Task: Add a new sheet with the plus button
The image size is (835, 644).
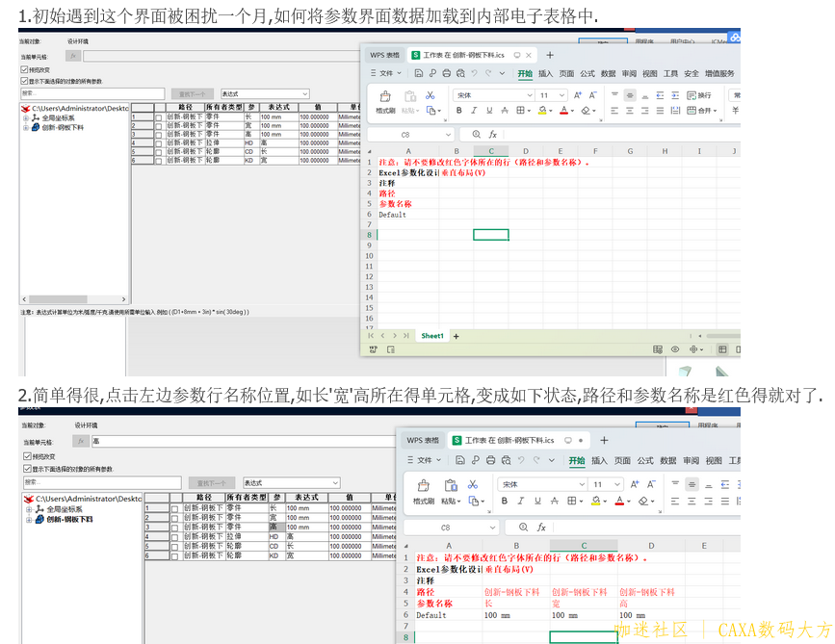Action: [x=457, y=336]
